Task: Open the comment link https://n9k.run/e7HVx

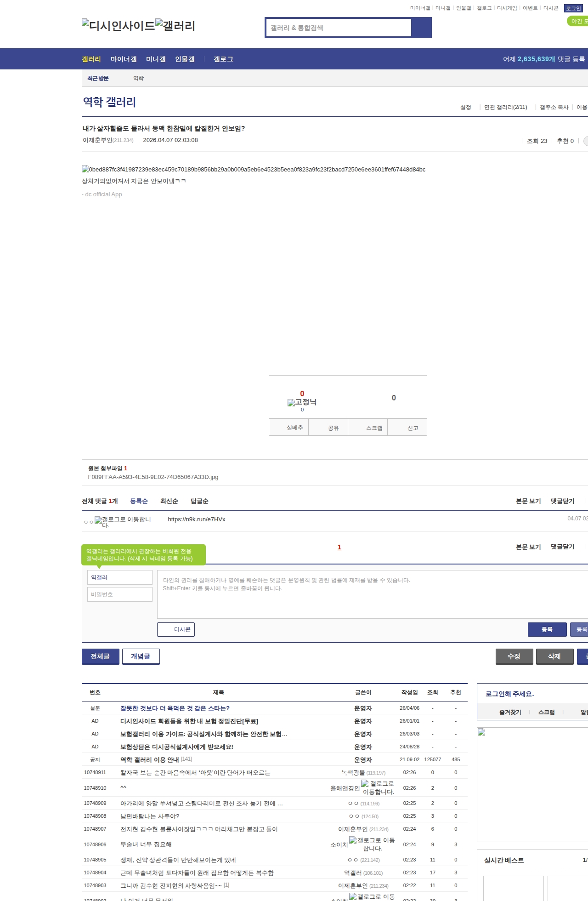Action: 197,519
